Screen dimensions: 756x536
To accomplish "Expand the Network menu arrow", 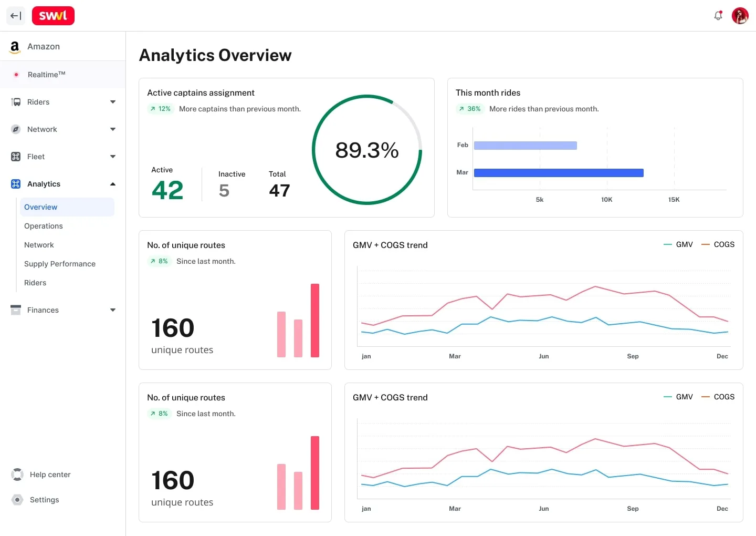I will [112, 129].
